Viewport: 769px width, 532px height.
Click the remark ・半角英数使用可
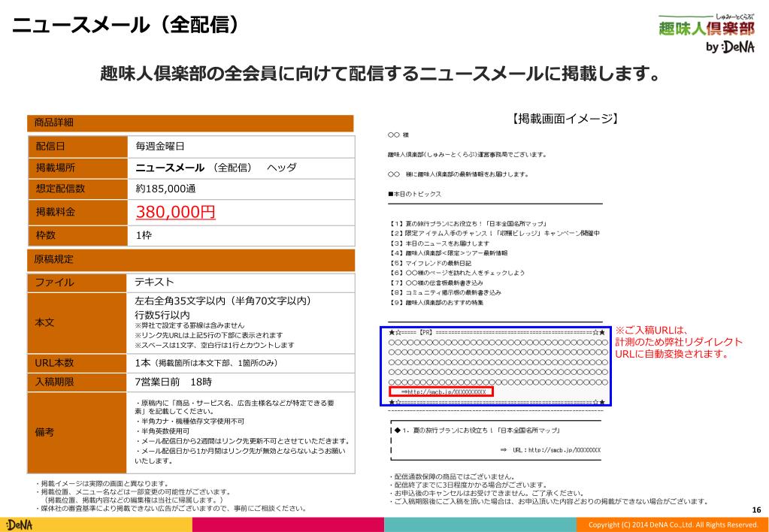(x=162, y=431)
